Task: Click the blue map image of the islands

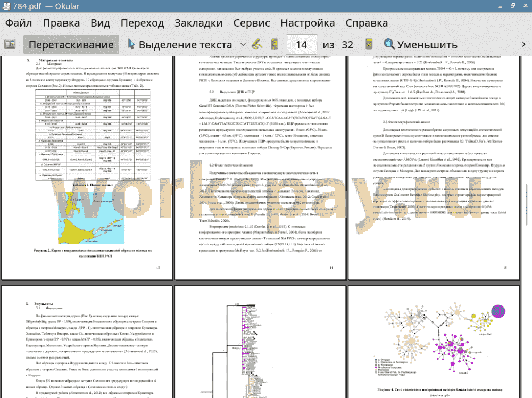Action: pyautogui.click(x=91, y=218)
